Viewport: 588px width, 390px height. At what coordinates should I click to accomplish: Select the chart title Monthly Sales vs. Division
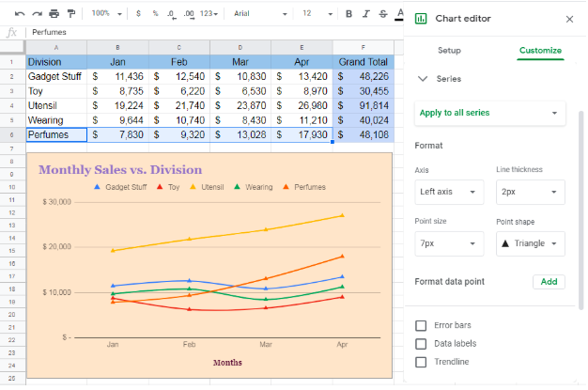pos(120,170)
